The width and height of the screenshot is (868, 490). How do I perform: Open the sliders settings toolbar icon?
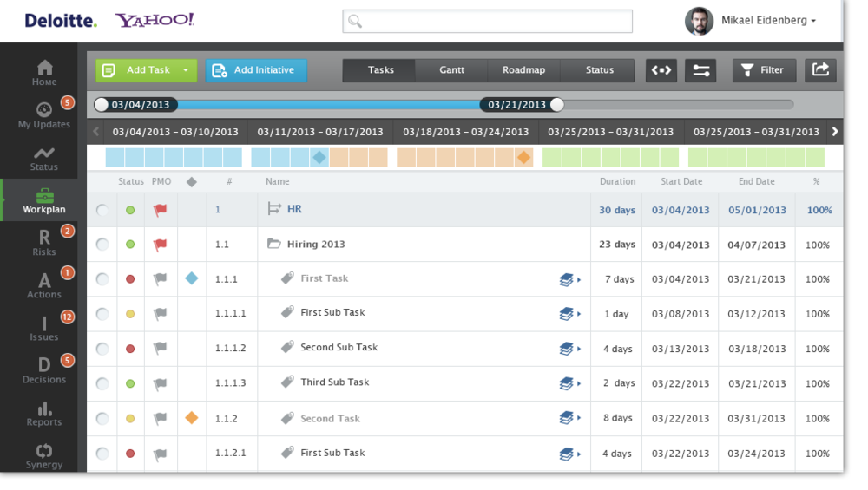[x=700, y=70]
